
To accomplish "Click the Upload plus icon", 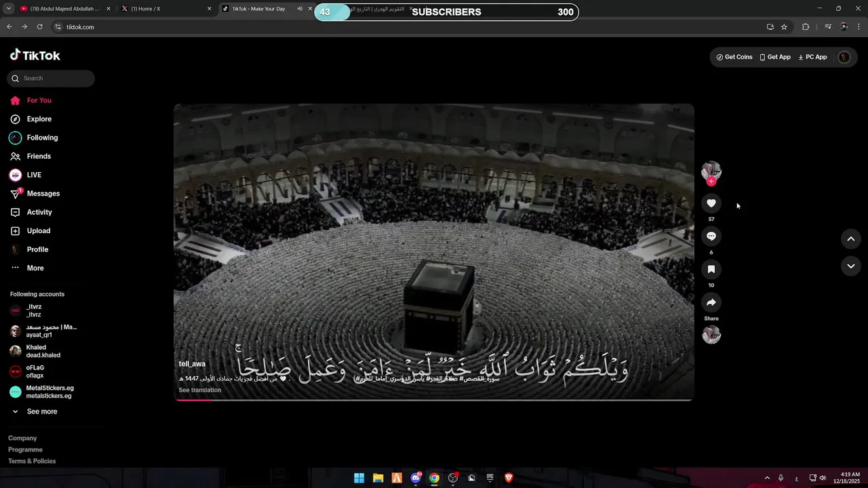I will 15,231.
